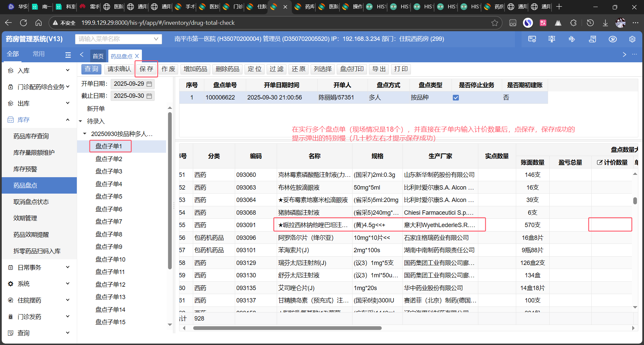Open 拆零药品扫码入库 in the sidebar
This screenshot has height=345, width=644.
click(37, 251)
